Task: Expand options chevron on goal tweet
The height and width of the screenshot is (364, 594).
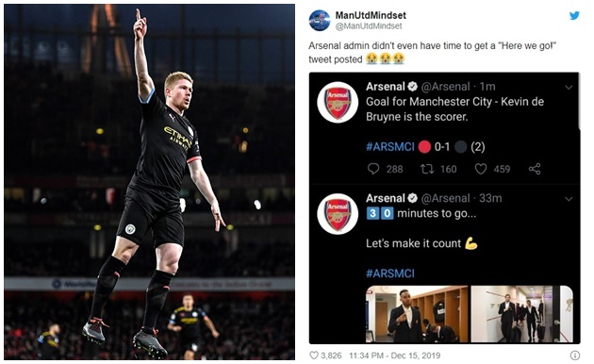Action: 569,88
